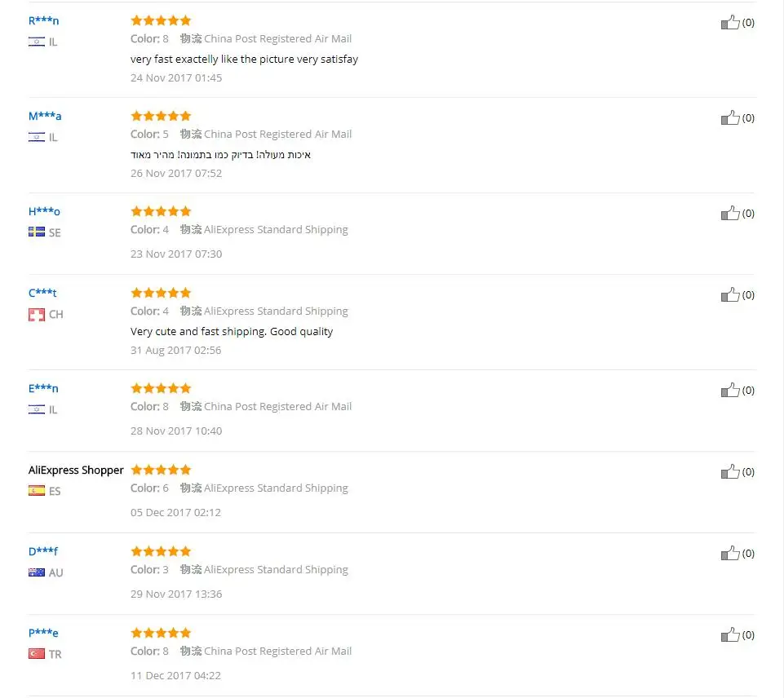The height and width of the screenshot is (698, 784).
Task: Open M***a's user profile link
Action: 45,116
